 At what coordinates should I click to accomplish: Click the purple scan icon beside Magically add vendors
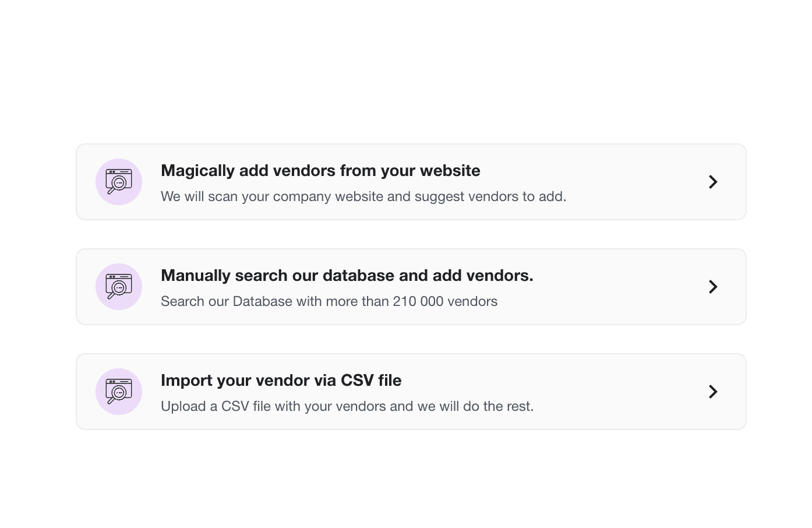coord(119,182)
